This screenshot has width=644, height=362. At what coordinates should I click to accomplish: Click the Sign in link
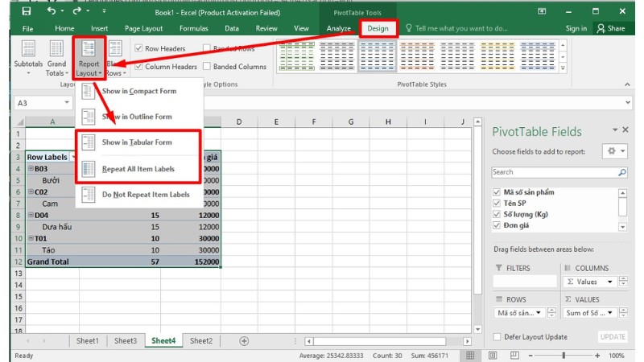[x=576, y=29]
